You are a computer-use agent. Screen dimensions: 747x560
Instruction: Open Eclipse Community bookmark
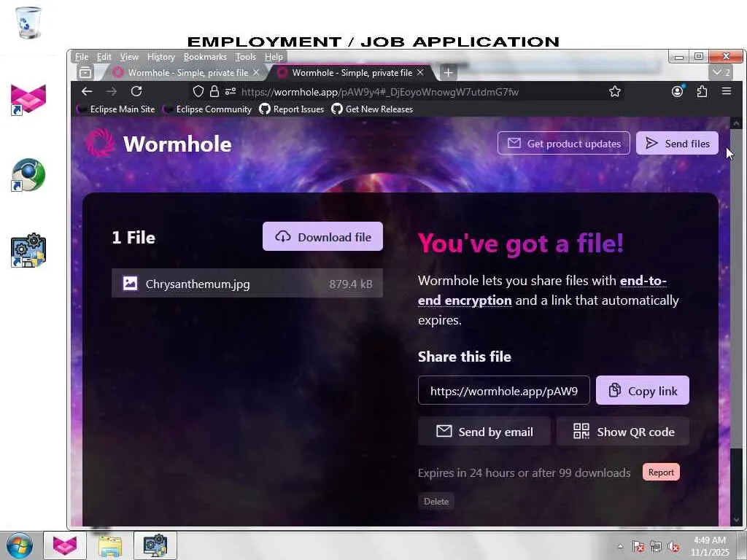click(207, 109)
